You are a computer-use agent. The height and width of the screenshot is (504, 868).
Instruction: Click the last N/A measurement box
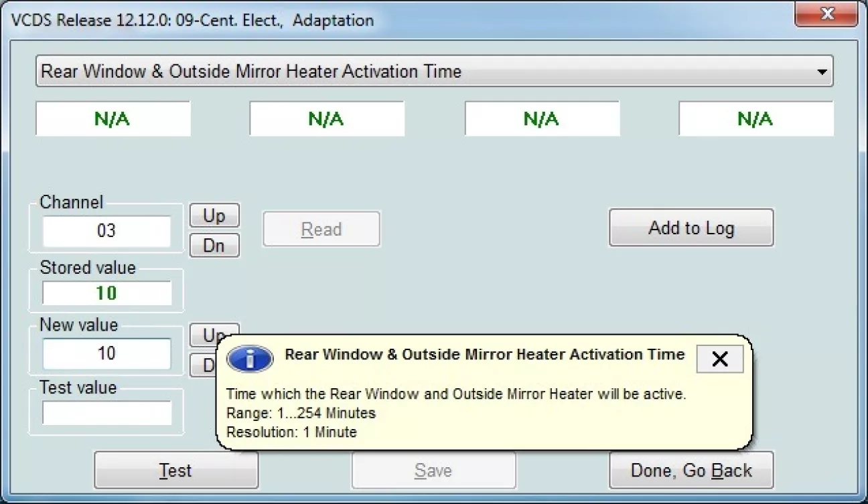[755, 119]
